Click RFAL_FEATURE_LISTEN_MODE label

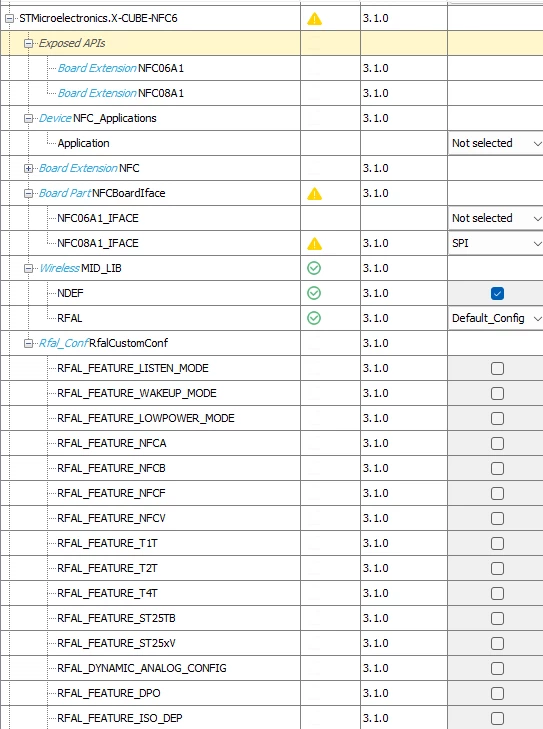pyautogui.click(x=133, y=368)
